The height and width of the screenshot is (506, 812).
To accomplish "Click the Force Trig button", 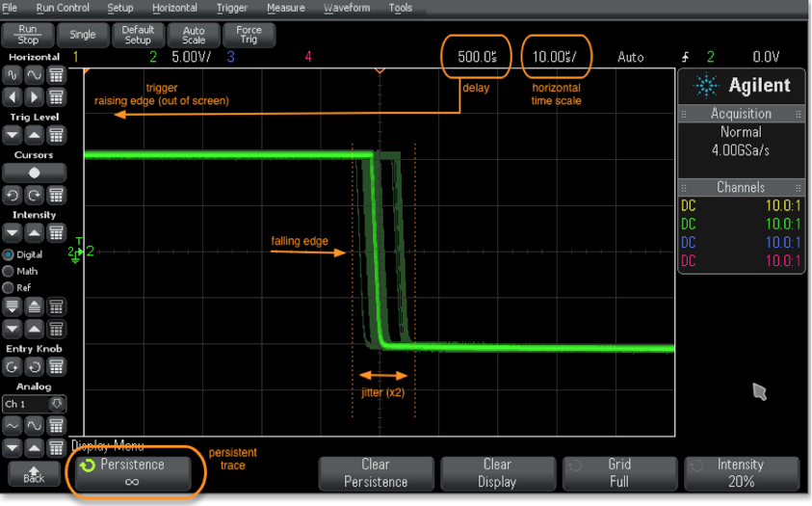I will click(x=249, y=35).
